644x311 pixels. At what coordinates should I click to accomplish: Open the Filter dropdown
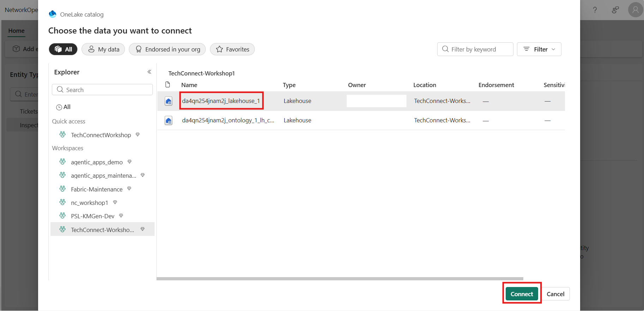539,49
